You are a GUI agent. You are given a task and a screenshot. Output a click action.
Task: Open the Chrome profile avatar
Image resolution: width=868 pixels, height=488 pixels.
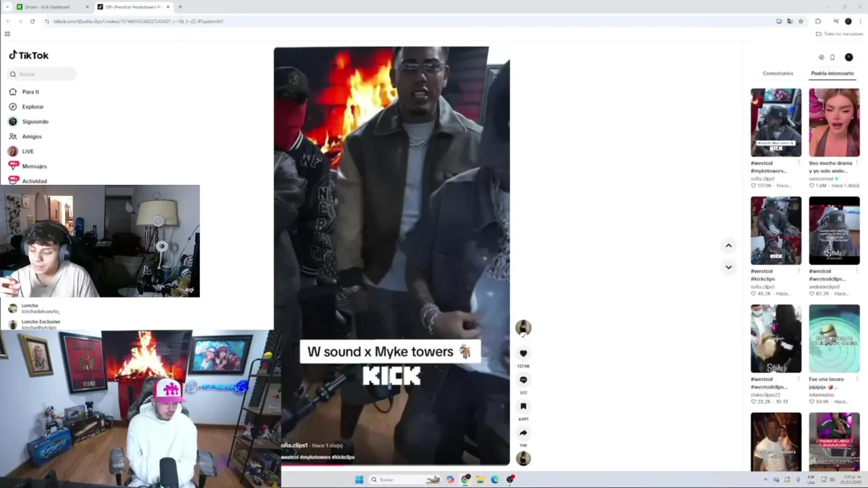point(848,21)
